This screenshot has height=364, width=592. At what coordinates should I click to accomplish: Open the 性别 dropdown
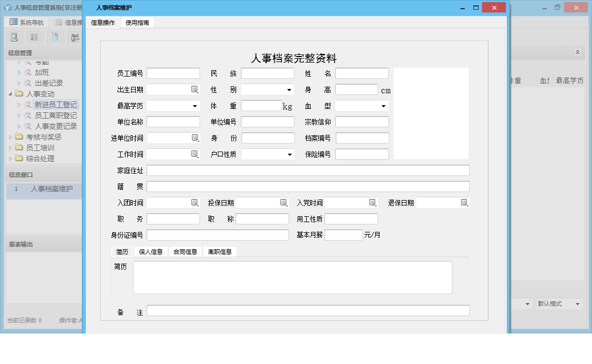[x=288, y=89]
